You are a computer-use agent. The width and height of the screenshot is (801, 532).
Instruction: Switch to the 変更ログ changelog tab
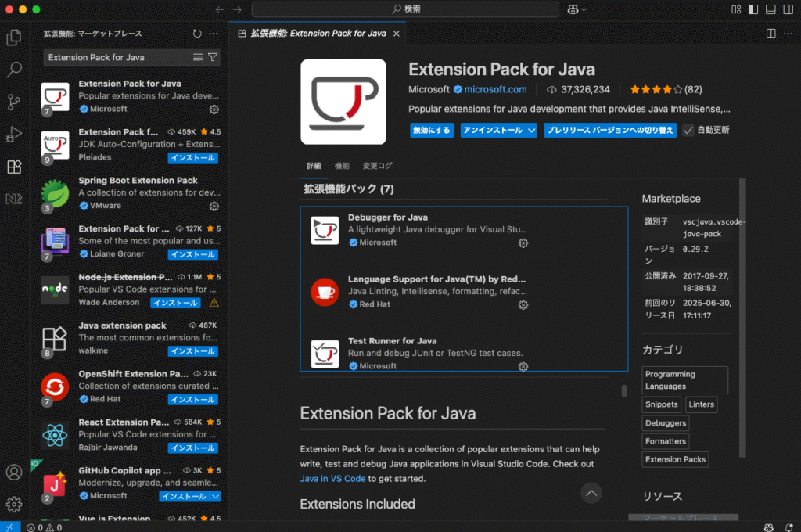pos(378,166)
